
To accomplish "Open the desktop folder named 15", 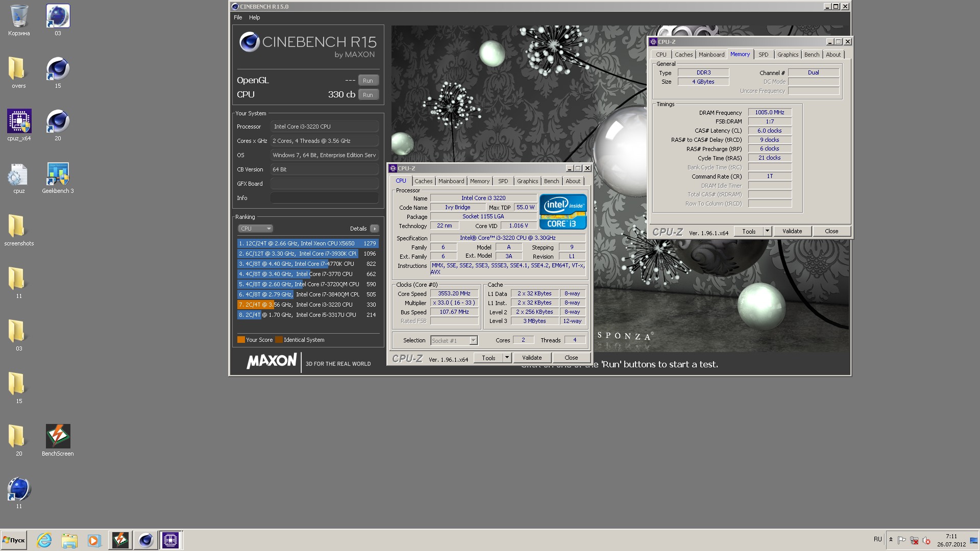I will [19, 388].
